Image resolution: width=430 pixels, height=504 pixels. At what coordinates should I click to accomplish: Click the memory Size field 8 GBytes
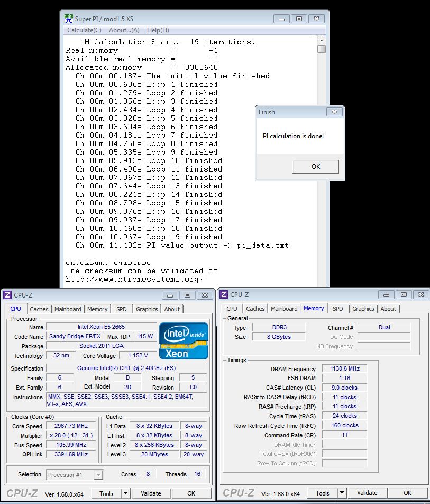click(x=279, y=337)
